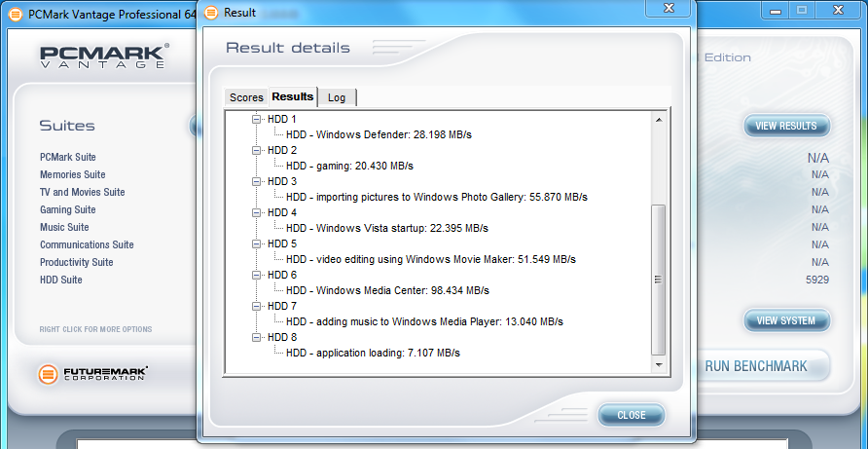The width and height of the screenshot is (868, 449).
Task: Click the VIEW RESULTS button
Action: [786, 126]
